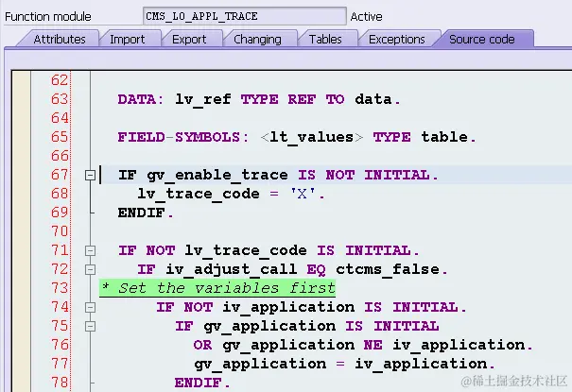This screenshot has height=392, width=572.
Task: Select the Tables tab
Action: [x=325, y=39]
